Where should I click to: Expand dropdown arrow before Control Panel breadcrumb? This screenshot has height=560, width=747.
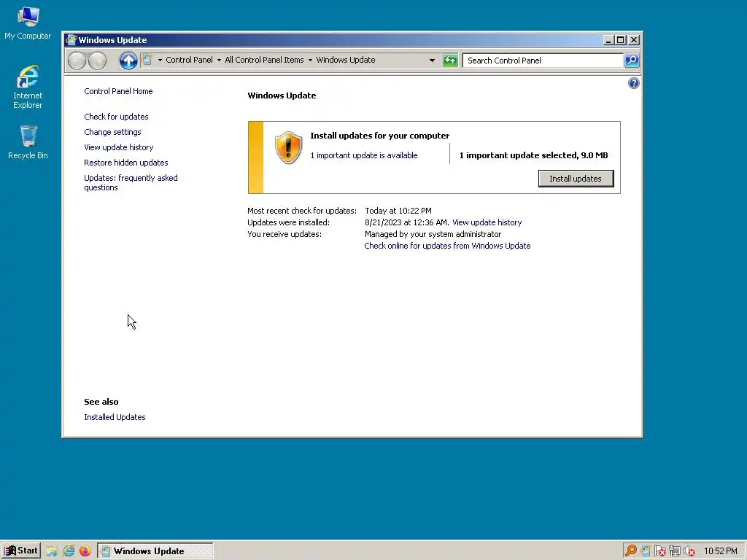point(160,60)
